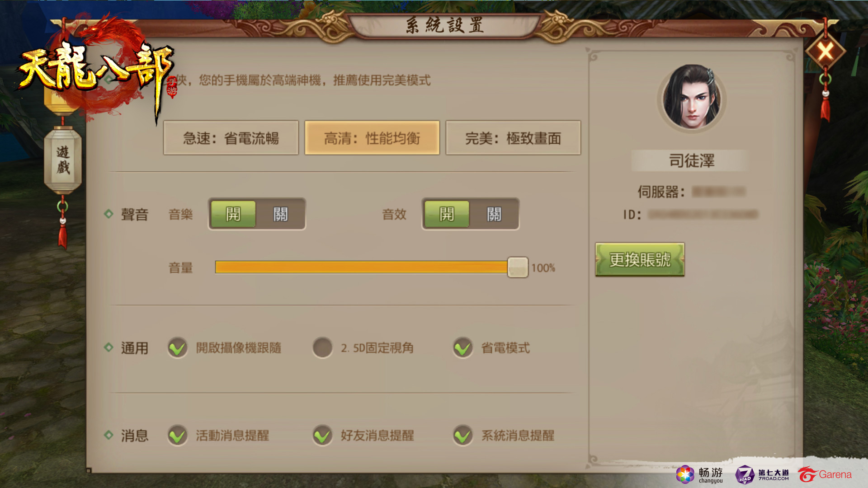This screenshot has width=868, height=488.
Task: Select 完美 ultimate graphics mode
Action: (x=513, y=138)
